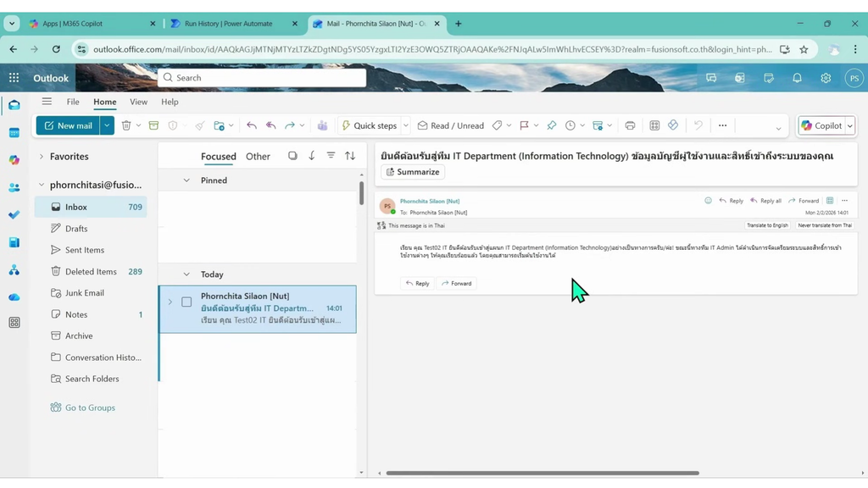Click the Summarize button
Viewport: 868px width, 488px height.
click(x=413, y=172)
